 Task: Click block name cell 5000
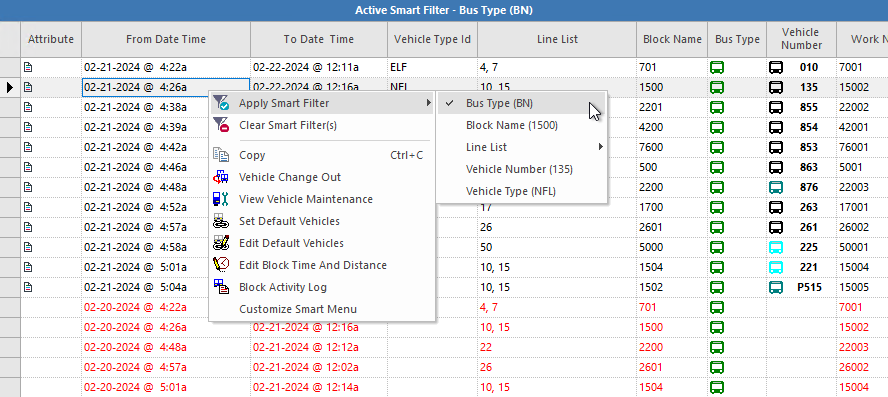672,247
